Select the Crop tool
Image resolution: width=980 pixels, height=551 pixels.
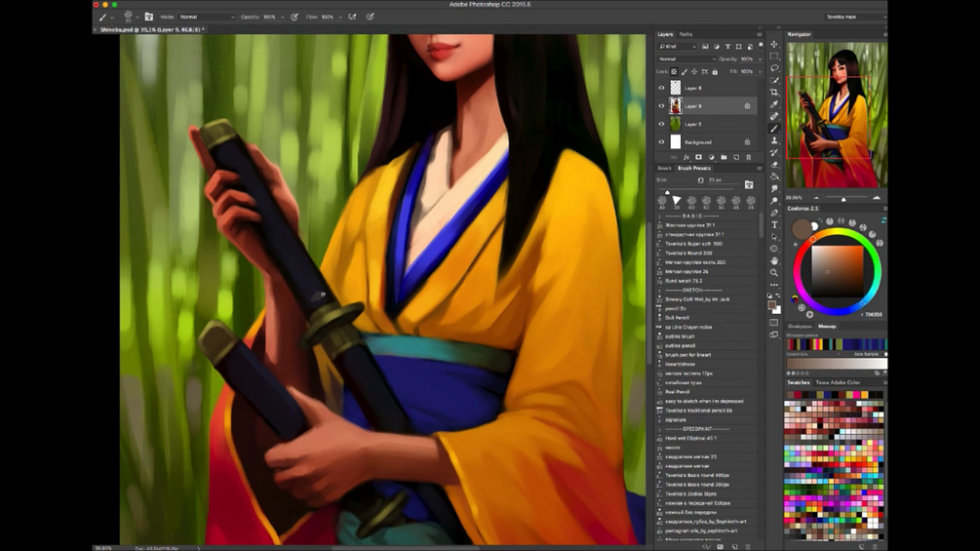click(773, 92)
